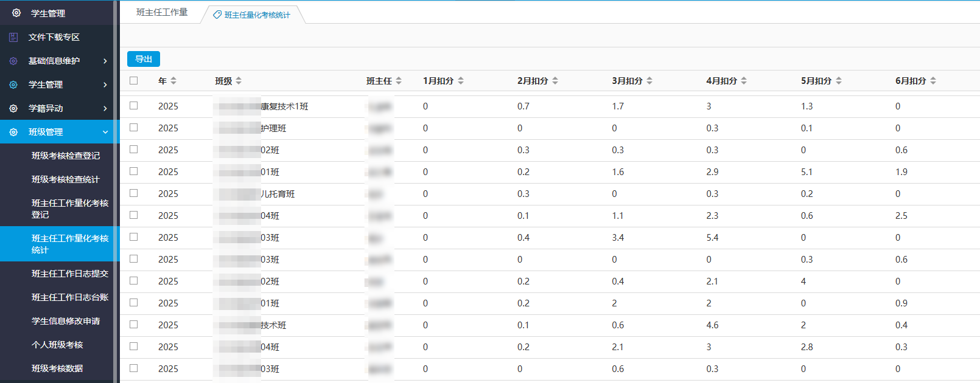Click the gear icon beside 基础信息维护
Viewport: 980px width, 383px height.
[13, 61]
